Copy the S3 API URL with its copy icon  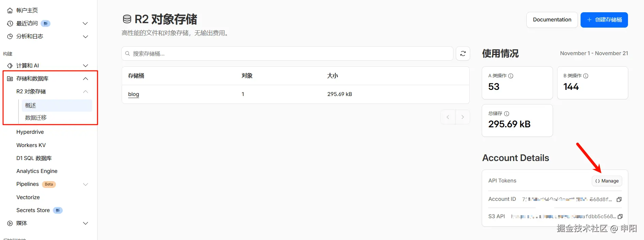pyautogui.click(x=620, y=217)
